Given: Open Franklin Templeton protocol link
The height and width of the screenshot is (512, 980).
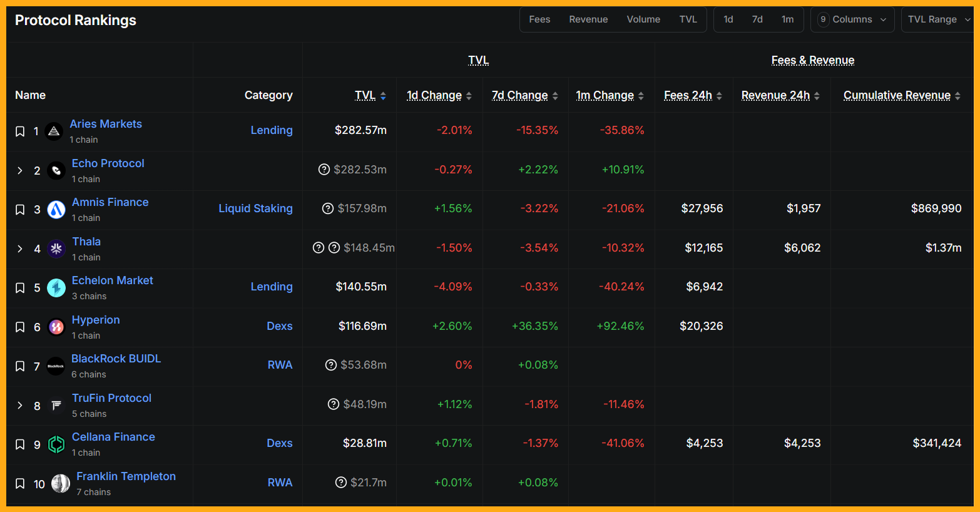Looking at the screenshot, I should click(x=126, y=476).
